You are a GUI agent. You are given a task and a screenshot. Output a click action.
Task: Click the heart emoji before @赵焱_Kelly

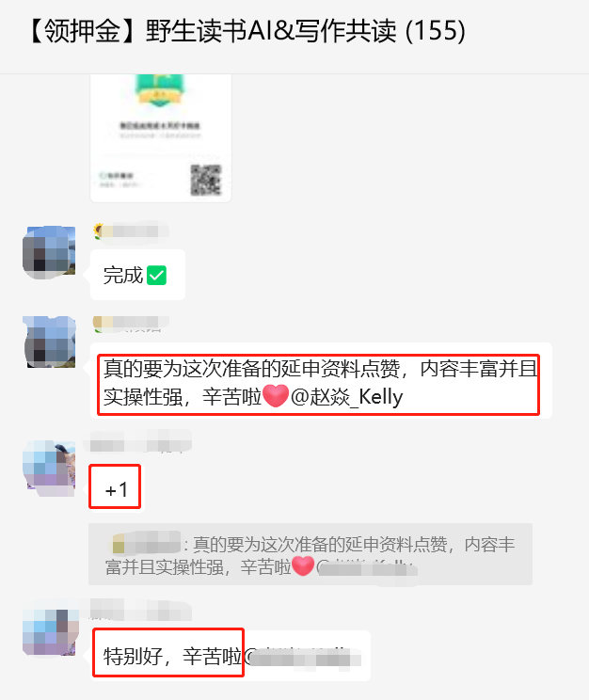pos(276,396)
